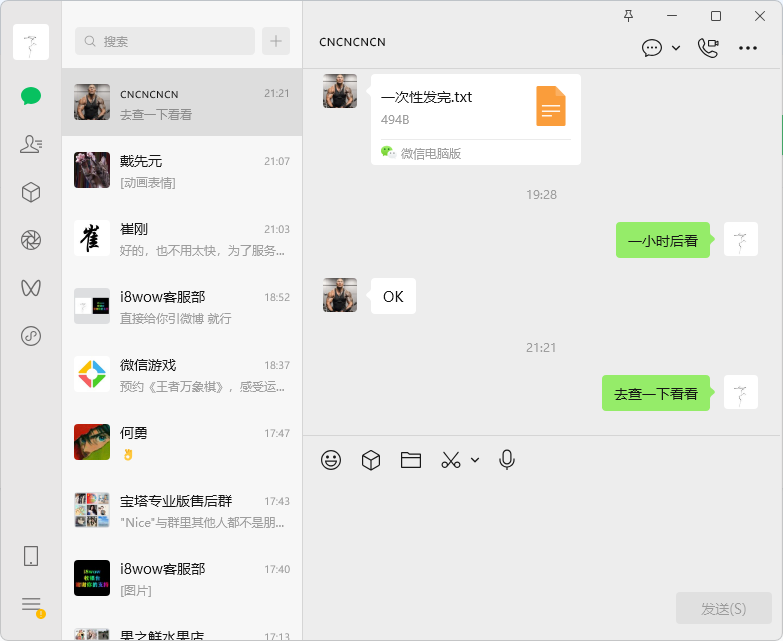Open Moments shutter icon in sidebar
The width and height of the screenshot is (783, 641).
coord(31,240)
